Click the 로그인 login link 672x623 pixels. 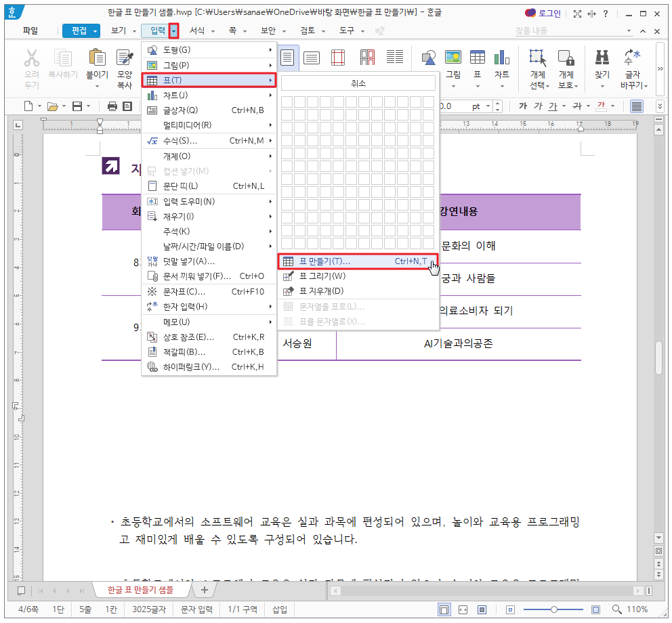tap(543, 14)
